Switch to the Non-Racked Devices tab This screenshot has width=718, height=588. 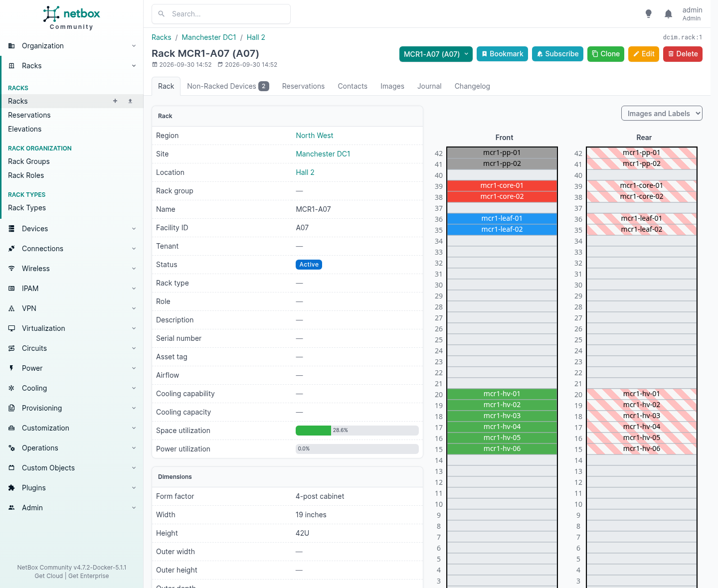click(x=228, y=86)
